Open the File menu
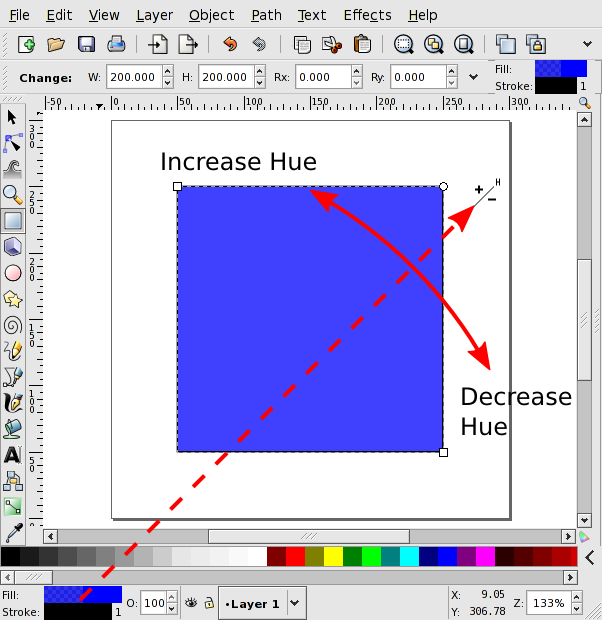The height and width of the screenshot is (620, 602). point(19,15)
